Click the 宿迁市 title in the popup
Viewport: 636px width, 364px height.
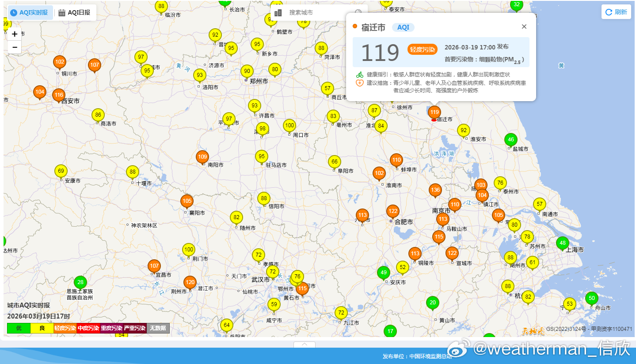373,27
